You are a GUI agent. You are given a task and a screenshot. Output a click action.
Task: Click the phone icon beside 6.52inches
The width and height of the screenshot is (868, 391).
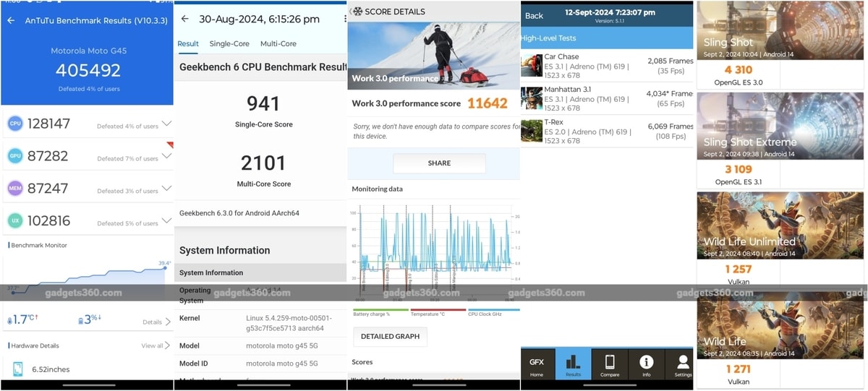click(17, 369)
